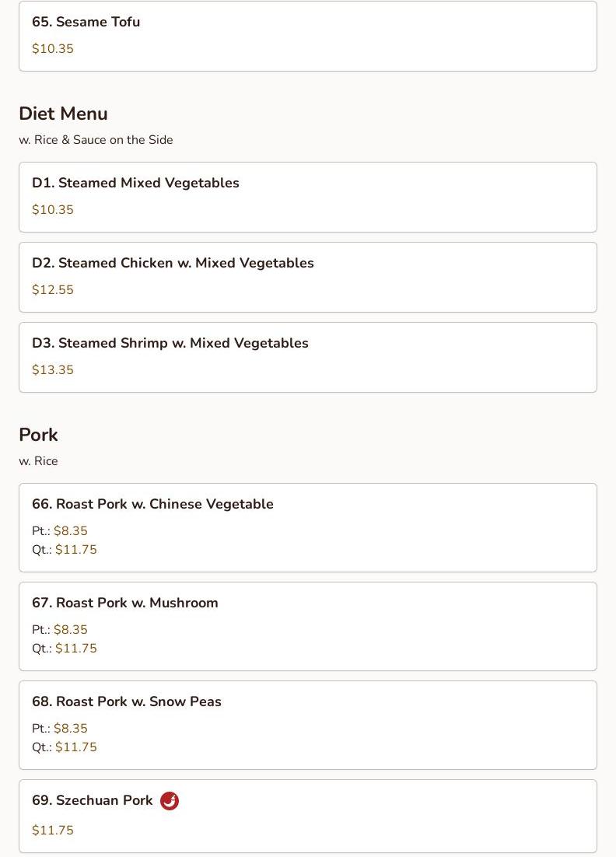Choose D2. Steamed Chicken w. Mixed Vegetables
The width and height of the screenshot is (616, 857).
tap(308, 277)
